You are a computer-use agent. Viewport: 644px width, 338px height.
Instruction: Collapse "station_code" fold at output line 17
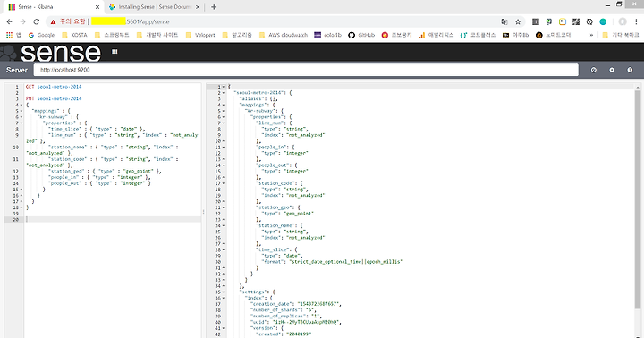click(x=224, y=183)
